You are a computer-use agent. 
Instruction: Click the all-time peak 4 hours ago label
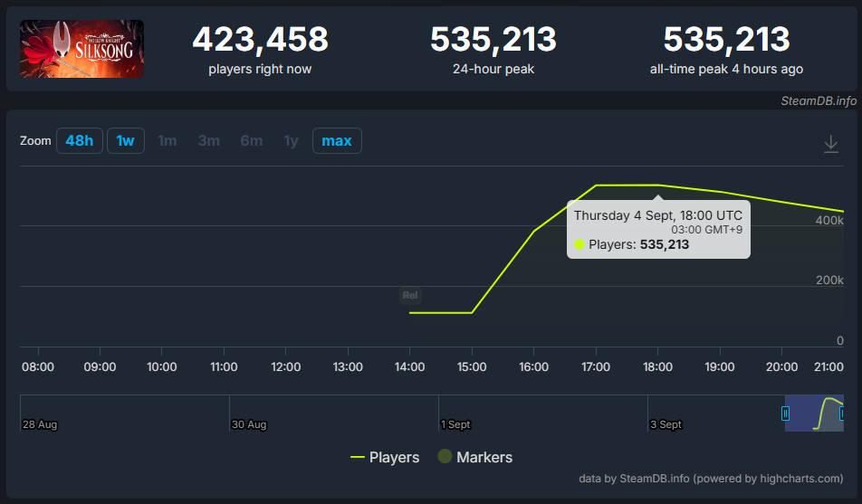tap(726, 70)
